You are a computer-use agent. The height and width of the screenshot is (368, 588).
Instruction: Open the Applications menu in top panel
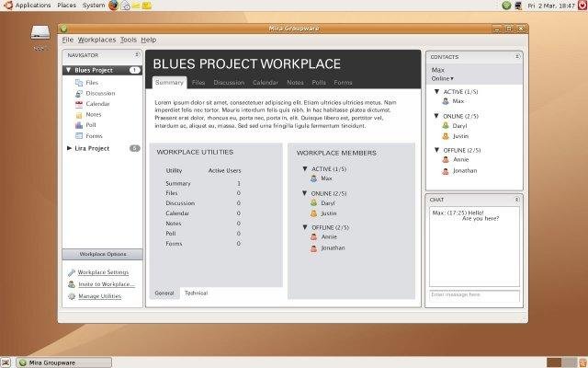click(x=33, y=6)
